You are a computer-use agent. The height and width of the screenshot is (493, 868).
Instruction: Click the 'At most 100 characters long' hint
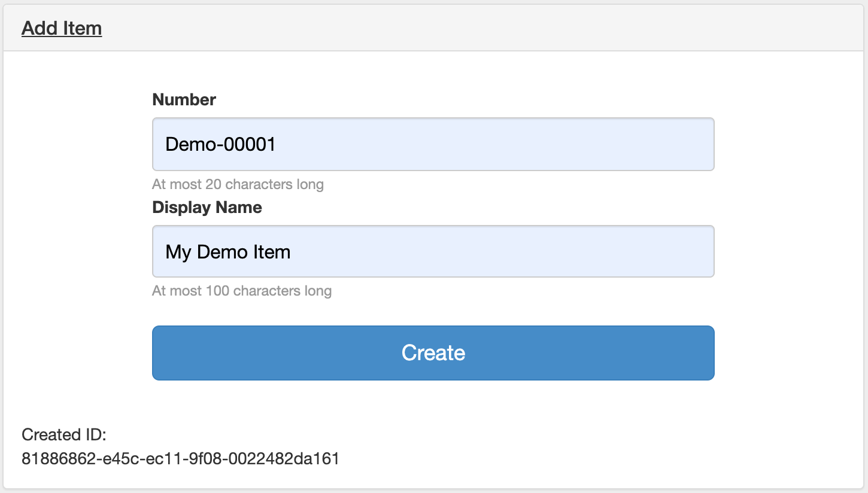pos(242,291)
